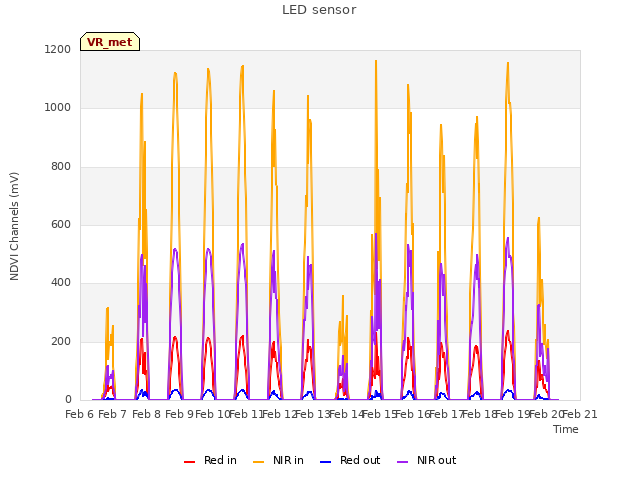640x480 pixels.
Task: Click the 800 y-axis tick label
Action: click(61, 167)
